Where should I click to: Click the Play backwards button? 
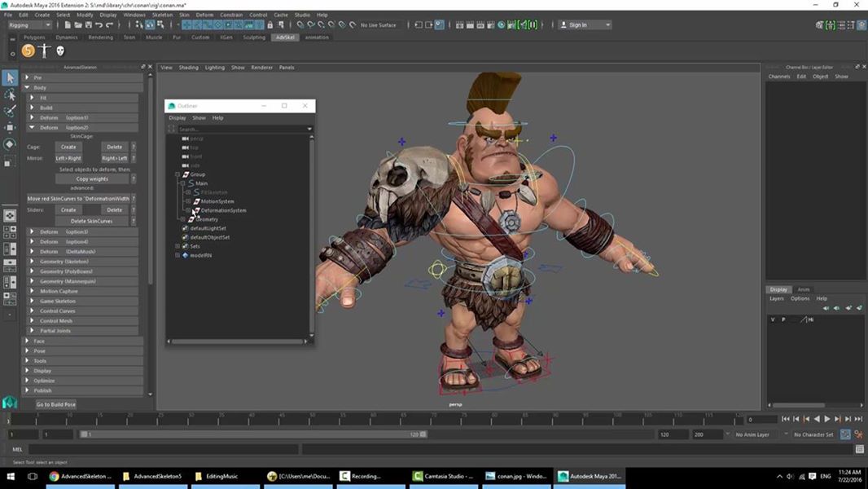(817, 419)
